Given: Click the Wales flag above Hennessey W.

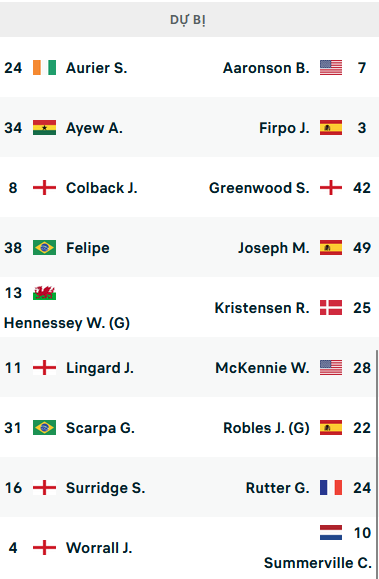Looking at the screenshot, I should coord(44,293).
